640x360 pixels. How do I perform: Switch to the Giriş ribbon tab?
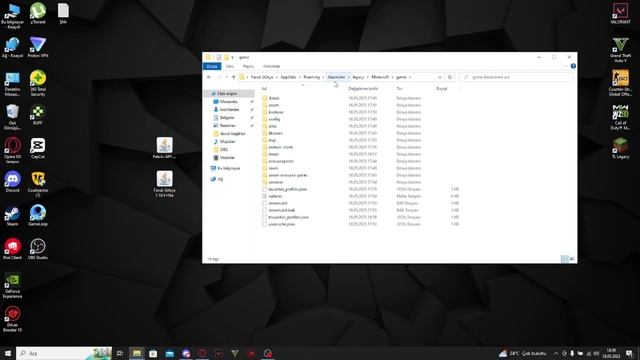point(230,66)
